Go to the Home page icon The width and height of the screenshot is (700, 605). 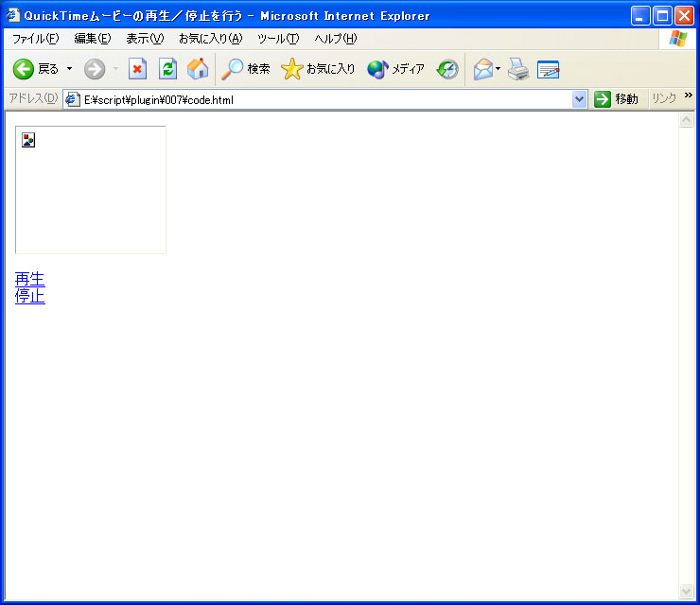(198, 69)
